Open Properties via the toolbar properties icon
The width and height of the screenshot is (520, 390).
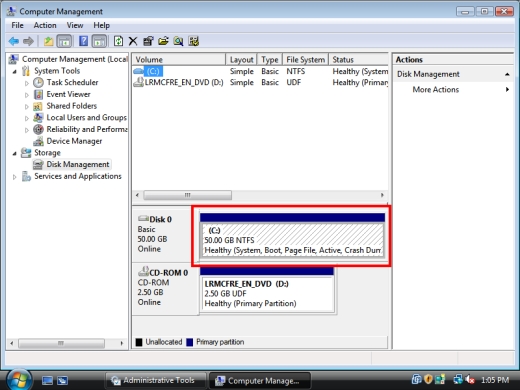click(x=148, y=41)
